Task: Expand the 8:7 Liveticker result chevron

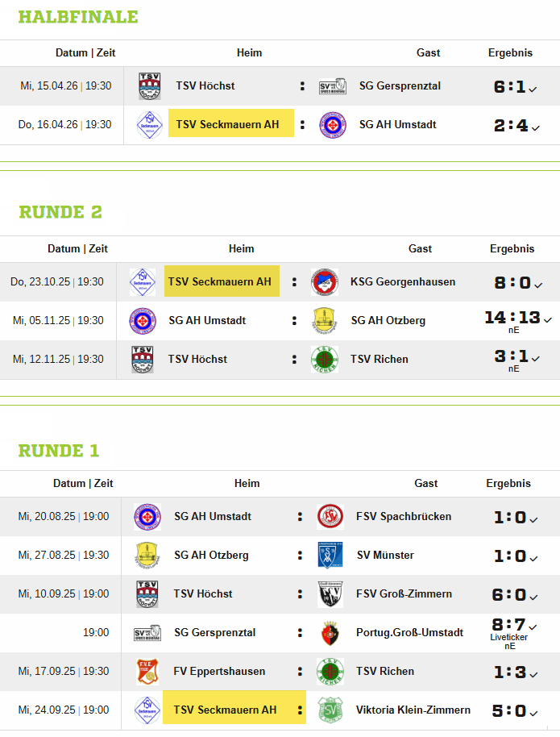Action: (533, 627)
